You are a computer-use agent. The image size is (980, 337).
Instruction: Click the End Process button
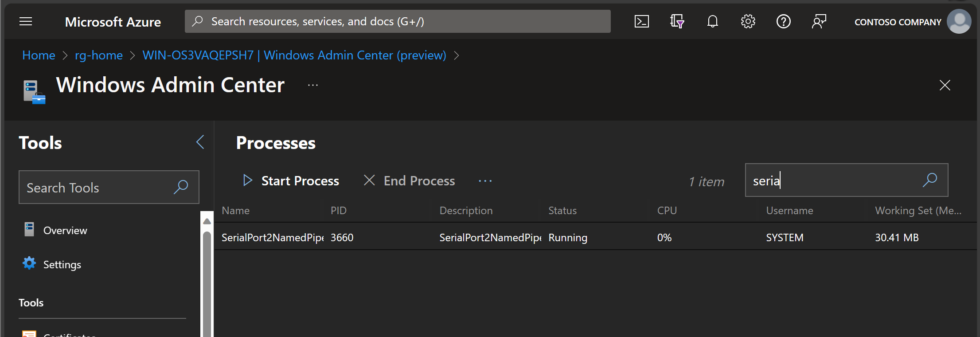410,180
